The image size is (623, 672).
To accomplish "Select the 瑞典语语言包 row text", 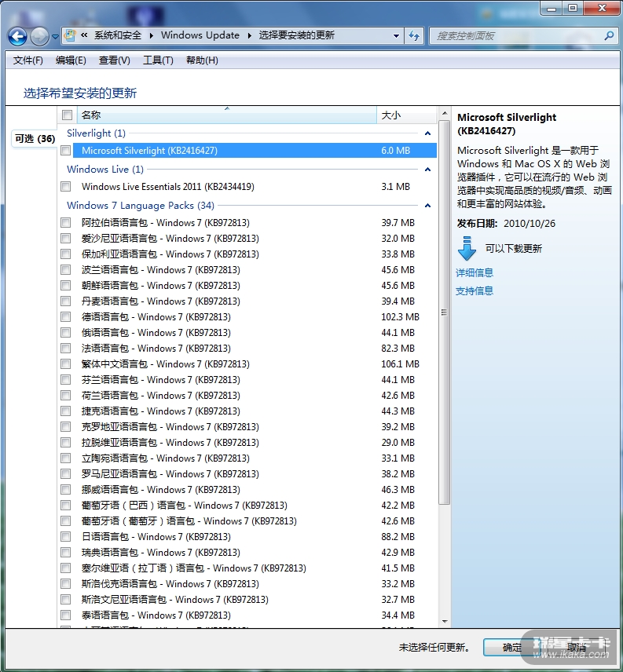I will 161,553.
